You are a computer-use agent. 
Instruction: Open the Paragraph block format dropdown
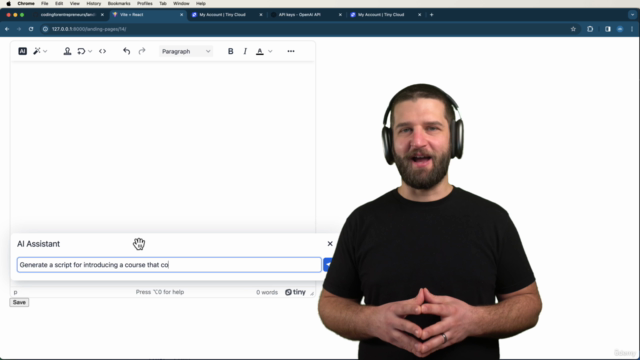click(186, 51)
